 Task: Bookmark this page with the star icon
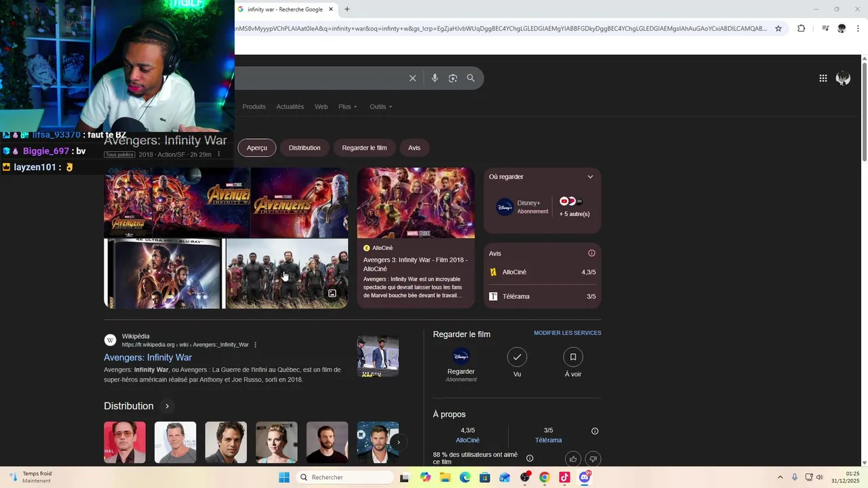coord(778,28)
